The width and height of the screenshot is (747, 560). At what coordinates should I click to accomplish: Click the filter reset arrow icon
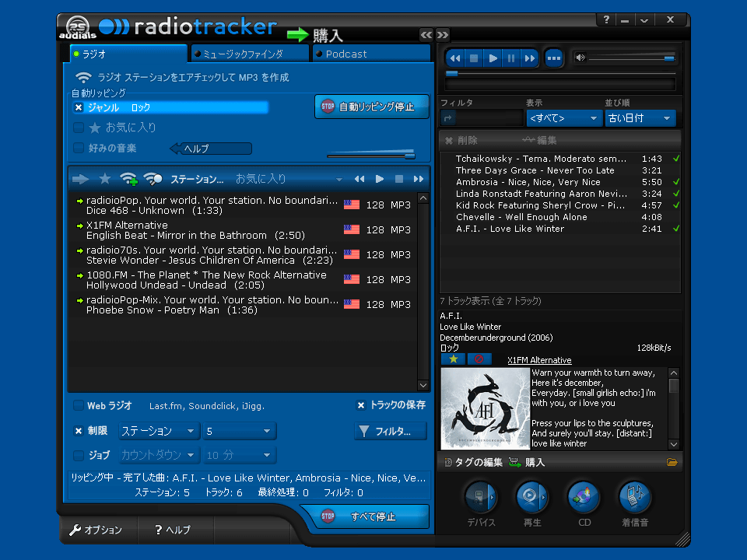tap(448, 117)
